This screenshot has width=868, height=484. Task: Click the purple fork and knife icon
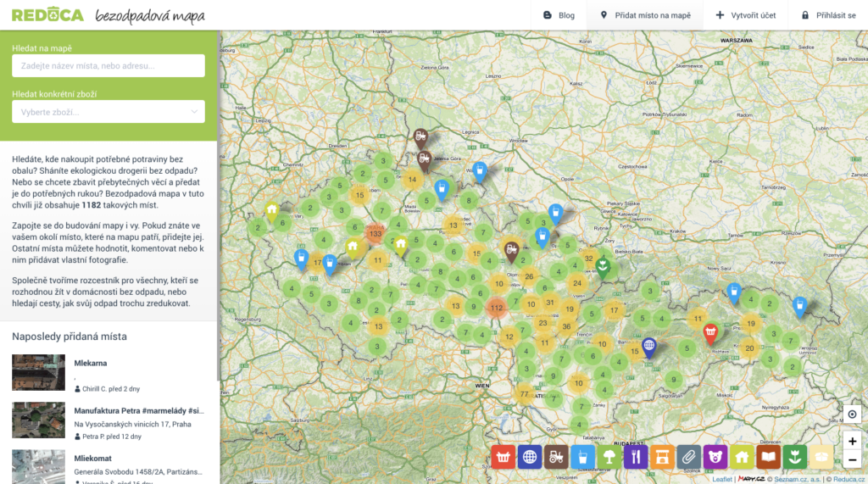pos(636,458)
